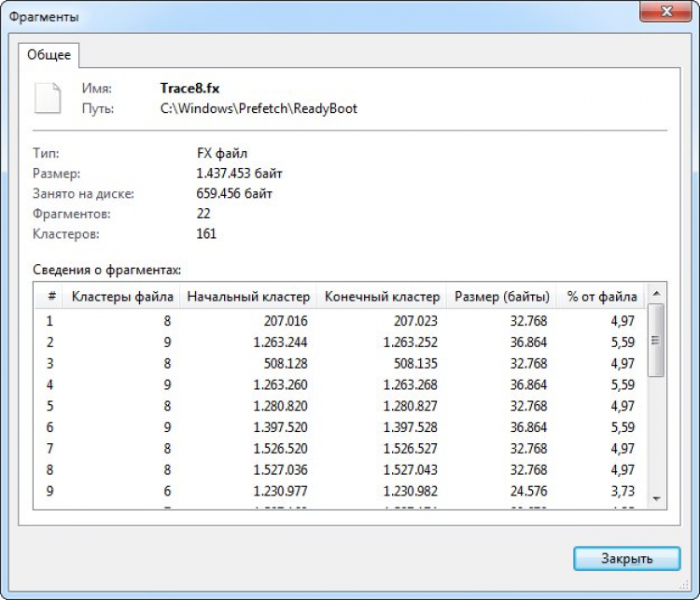700x600 pixels.
Task: Click starting cluster value 1.230.977
Action: click(x=280, y=491)
